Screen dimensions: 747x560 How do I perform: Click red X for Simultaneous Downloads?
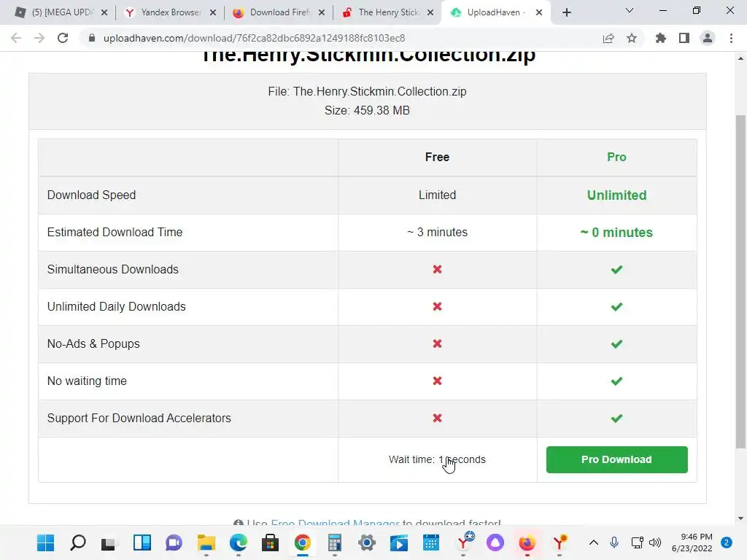[x=437, y=269]
